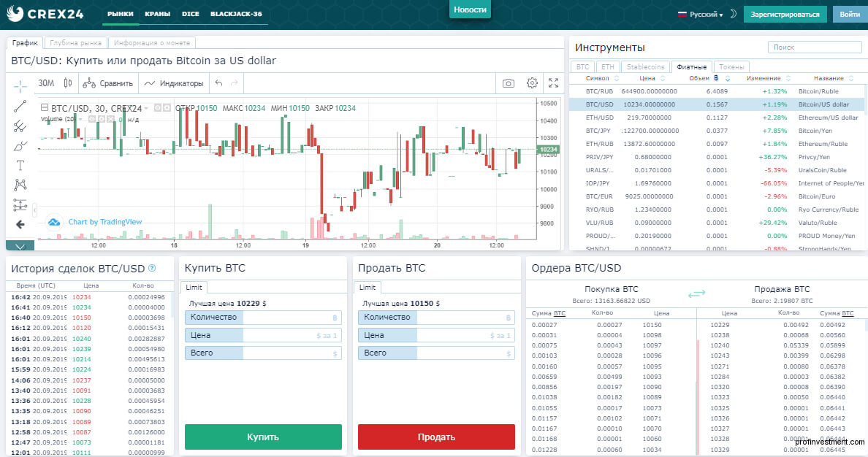Click the Цена field in Продать BTC

(436, 335)
